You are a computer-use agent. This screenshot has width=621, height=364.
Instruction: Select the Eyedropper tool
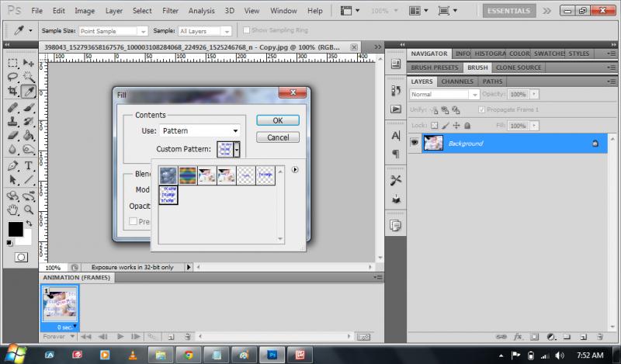[29, 92]
